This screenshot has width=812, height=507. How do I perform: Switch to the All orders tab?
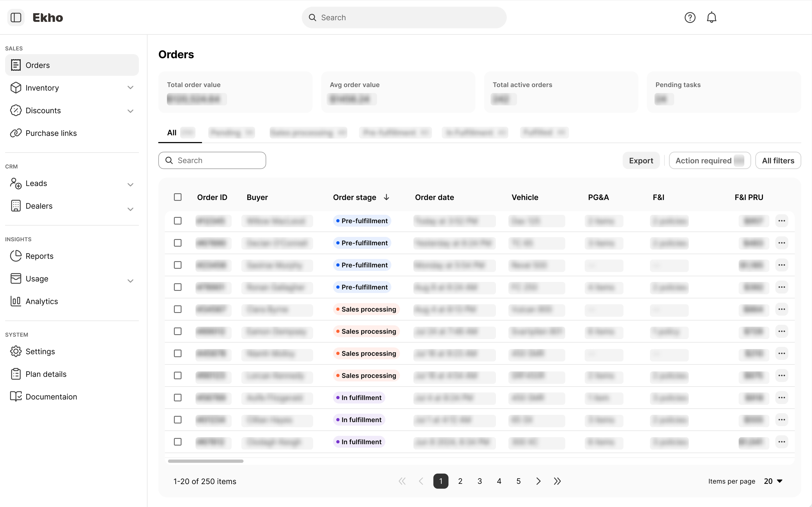click(x=172, y=133)
